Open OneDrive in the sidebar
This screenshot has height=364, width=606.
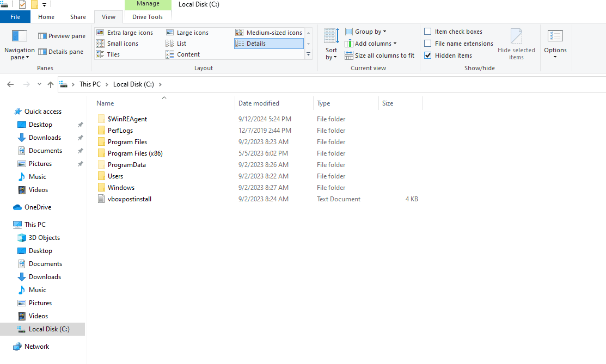point(39,207)
